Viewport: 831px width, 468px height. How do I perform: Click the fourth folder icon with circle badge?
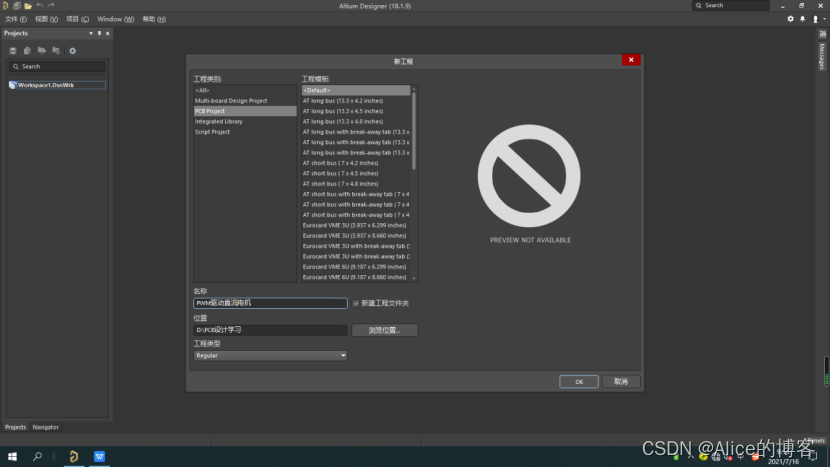[56, 51]
